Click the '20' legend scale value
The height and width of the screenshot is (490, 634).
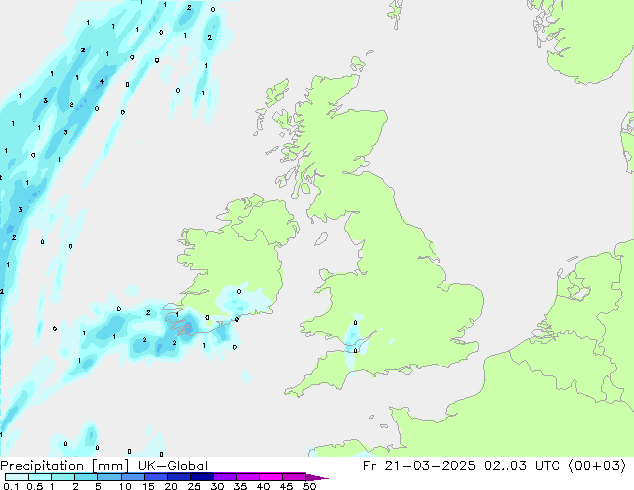click(x=171, y=486)
